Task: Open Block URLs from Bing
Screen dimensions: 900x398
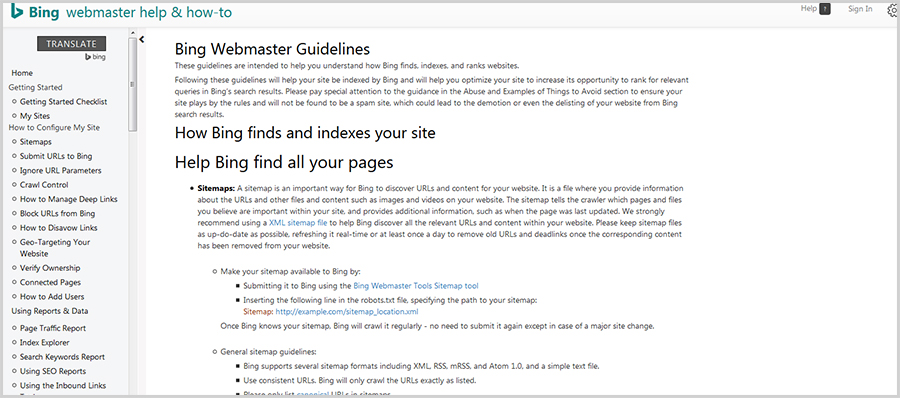Action: tap(57, 214)
